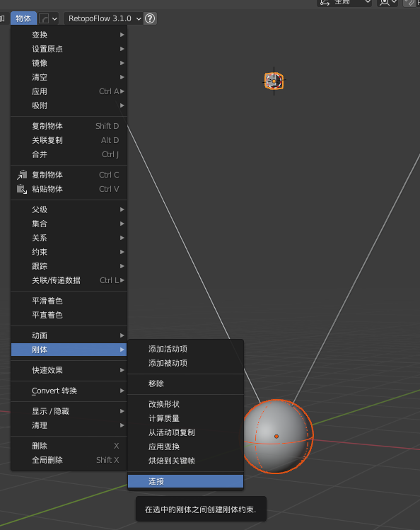Open the 设置原点 submenu
Image resolution: width=420 pixels, height=530 pixels.
click(69, 49)
